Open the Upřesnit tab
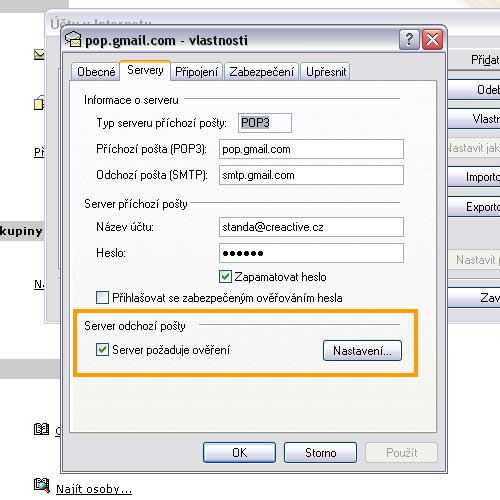The width and height of the screenshot is (500, 500). tap(326, 72)
